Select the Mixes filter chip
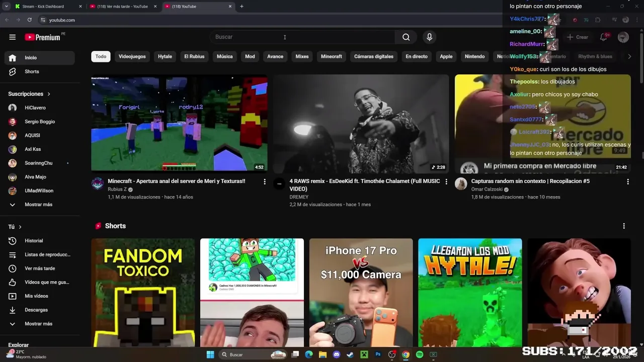This screenshot has height=362, width=644. tap(302, 56)
